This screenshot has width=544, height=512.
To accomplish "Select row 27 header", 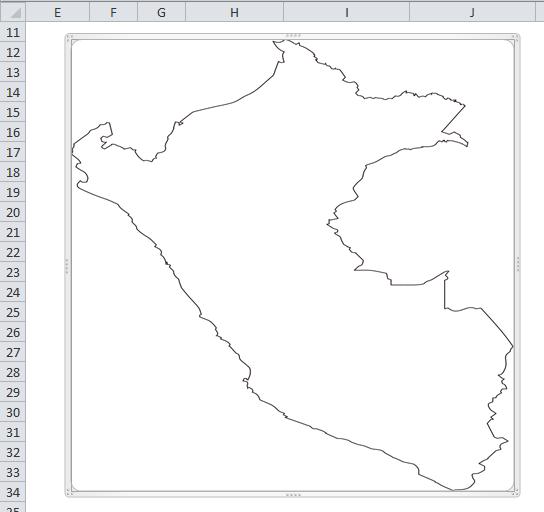I will click(x=13, y=352).
